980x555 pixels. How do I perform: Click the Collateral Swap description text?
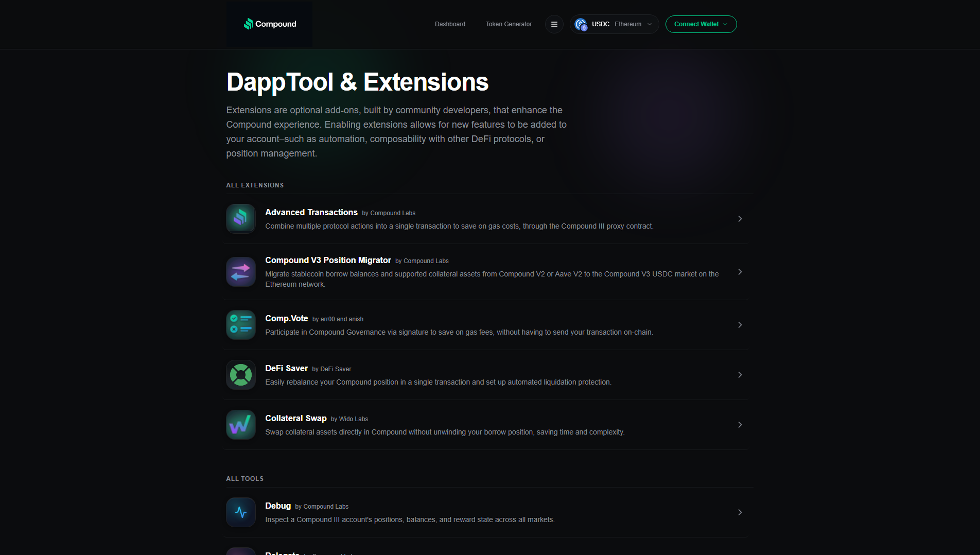tap(445, 432)
